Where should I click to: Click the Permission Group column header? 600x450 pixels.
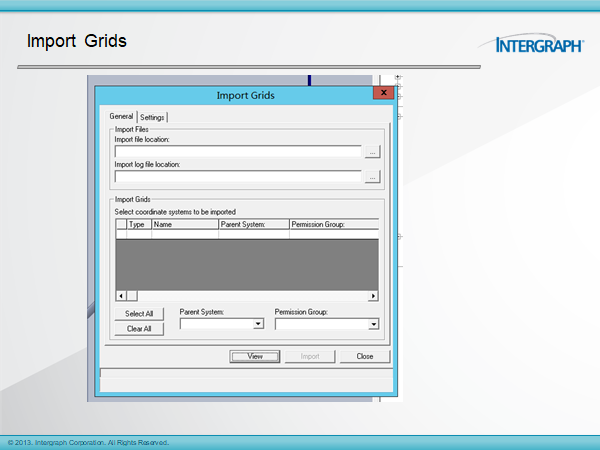point(334,224)
